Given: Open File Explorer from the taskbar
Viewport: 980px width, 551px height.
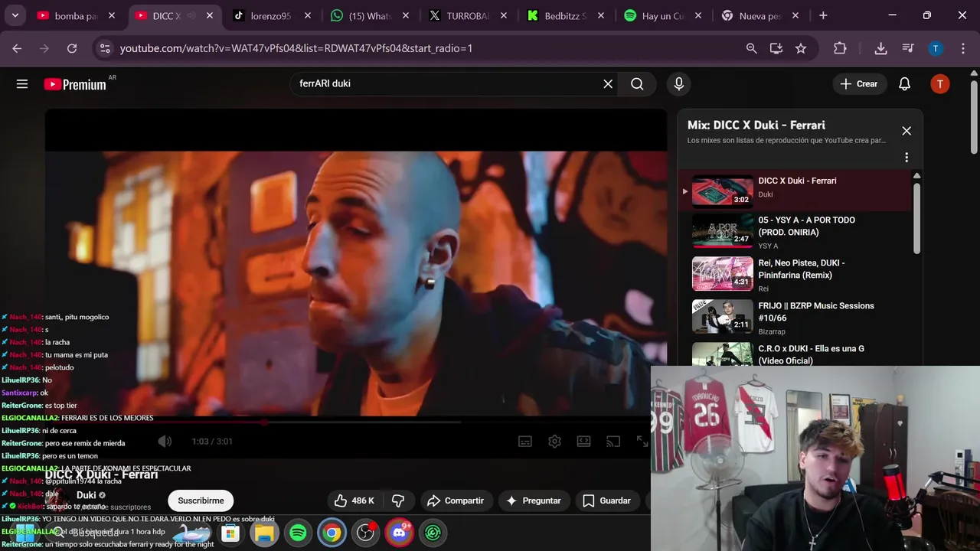Looking at the screenshot, I should pos(265,533).
